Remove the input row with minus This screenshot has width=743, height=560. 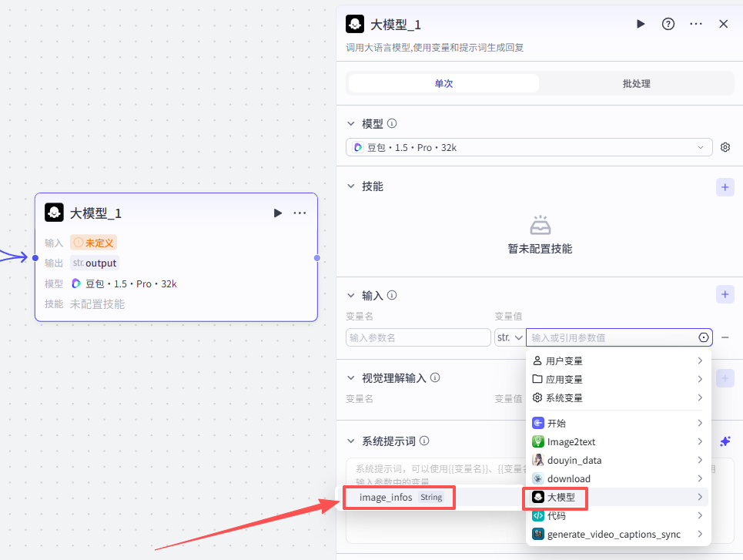coord(725,337)
